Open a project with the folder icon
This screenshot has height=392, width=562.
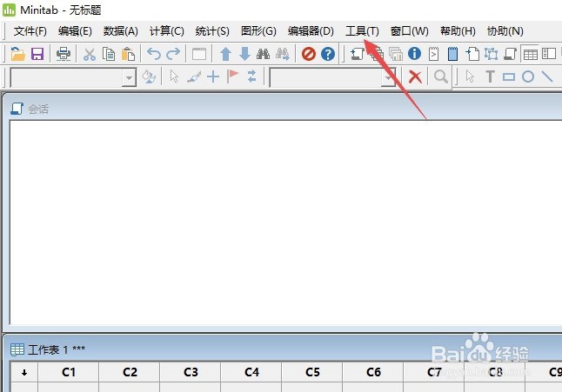tap(17, 54)
